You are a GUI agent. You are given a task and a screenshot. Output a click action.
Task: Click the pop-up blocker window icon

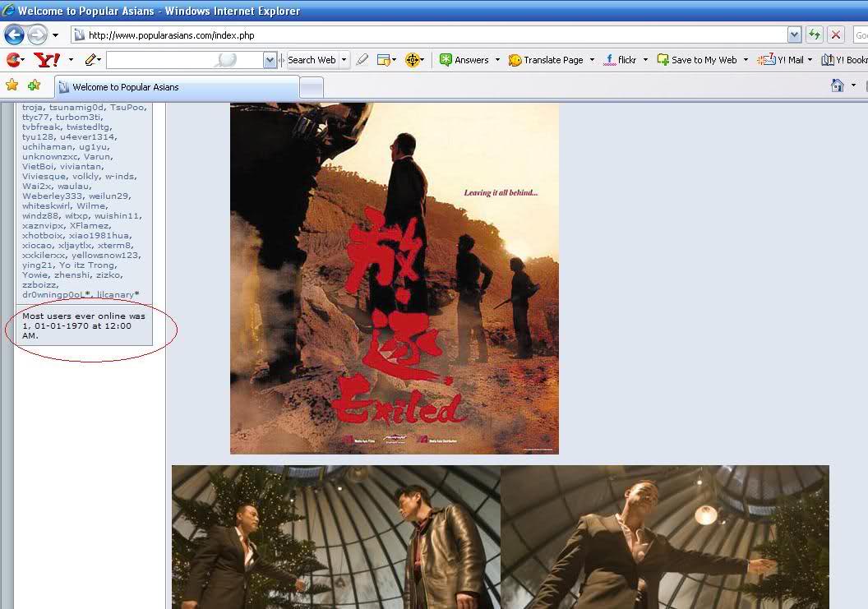[384, 60]
